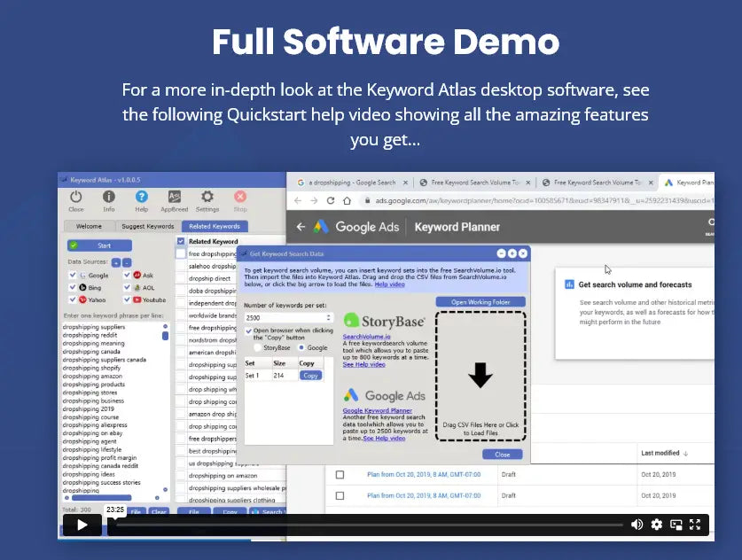Click the keywords per set spinner arrows
The width and height of the screenshot is (742, 560).
328,317
